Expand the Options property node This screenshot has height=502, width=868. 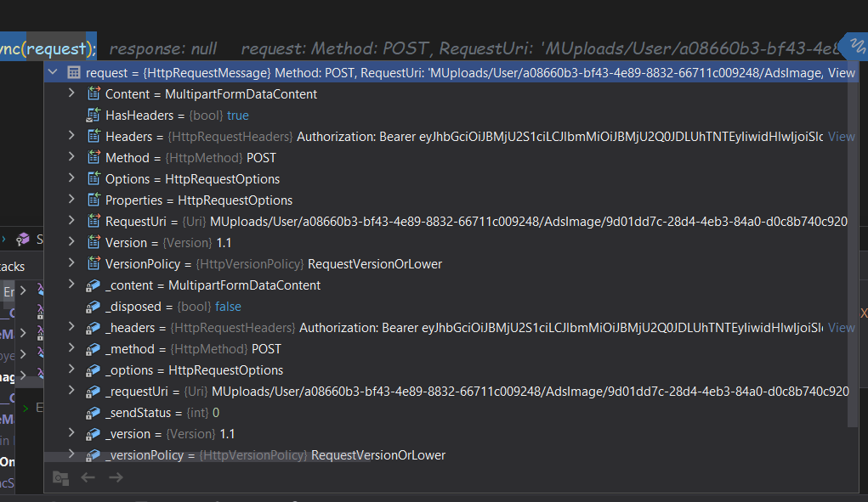[71, 178]
